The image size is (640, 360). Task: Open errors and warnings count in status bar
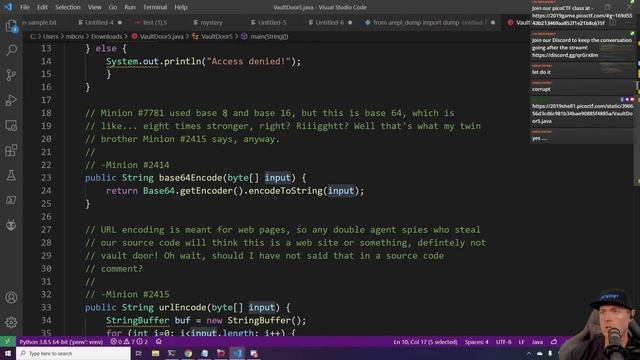129,342
